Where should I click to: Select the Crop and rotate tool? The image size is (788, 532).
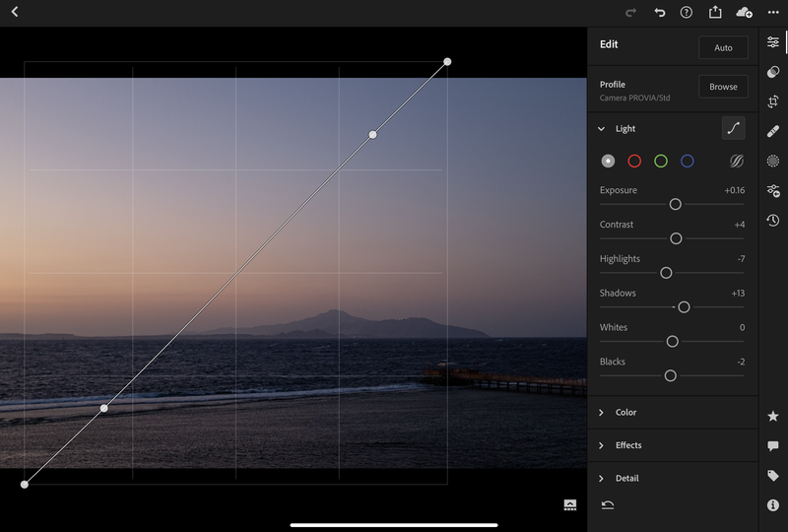tap(773, 101)
